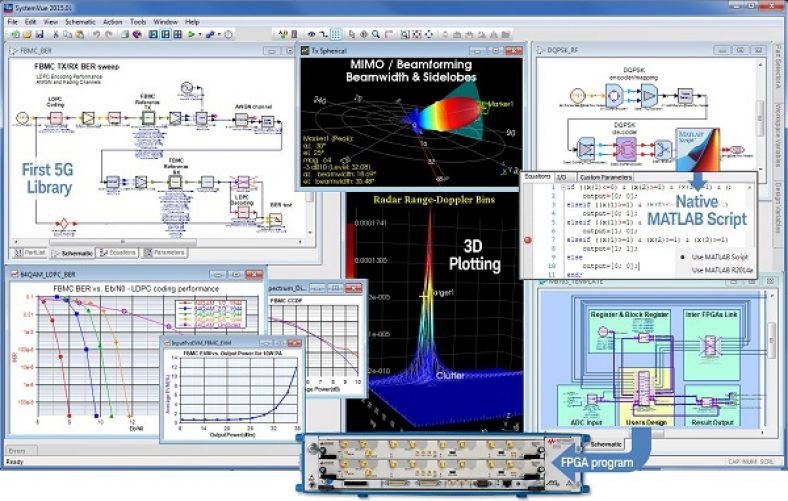The height and width of the screenshot is (501, 788).
Task: Click the green Run simulation icon
Action: pyautogui.click(x=191, y=35)
